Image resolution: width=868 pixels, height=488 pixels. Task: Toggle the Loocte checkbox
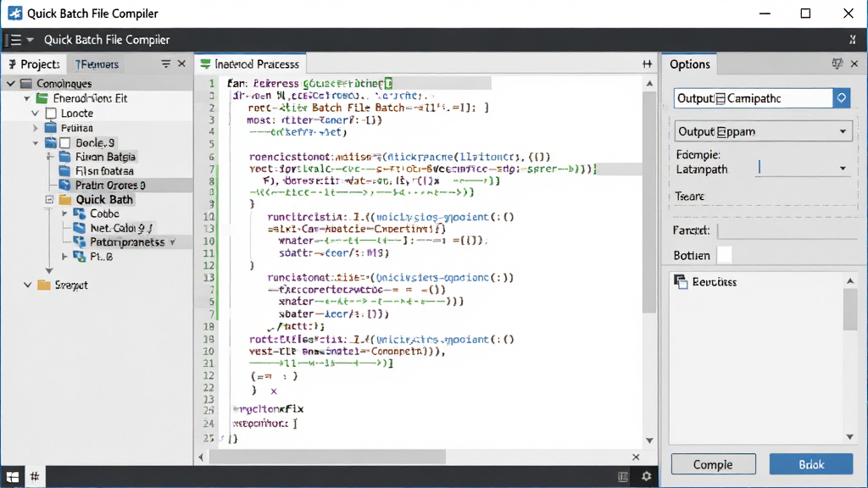tap(51, 114)
